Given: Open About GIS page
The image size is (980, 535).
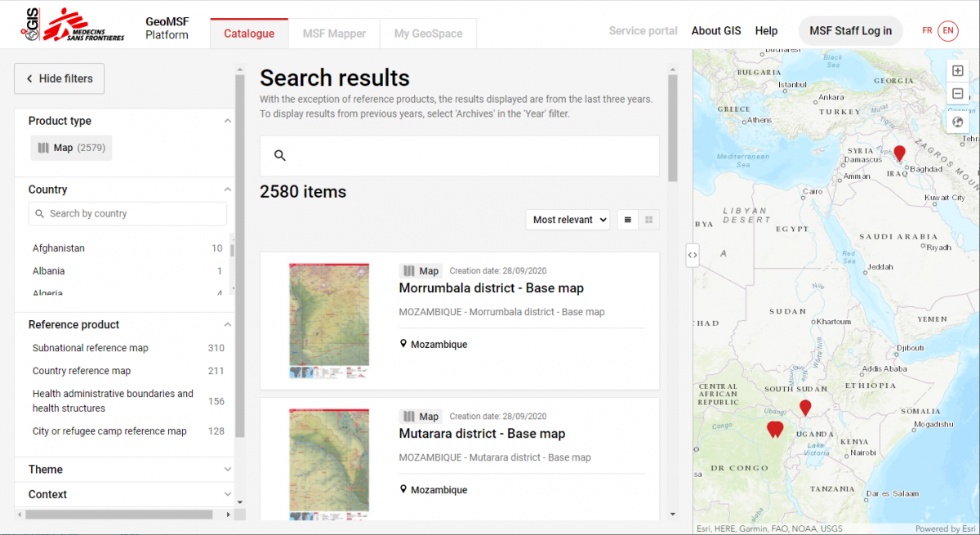Looking at the screenshot, I should pyautogui.click(x=716, y=31).
